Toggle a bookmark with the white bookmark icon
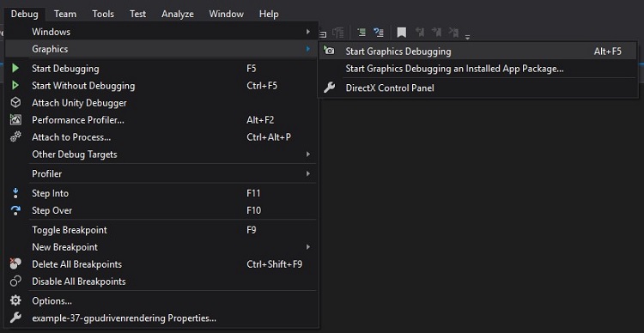The image size is (644, 333). pyautogui.click(x=402, y=33)
